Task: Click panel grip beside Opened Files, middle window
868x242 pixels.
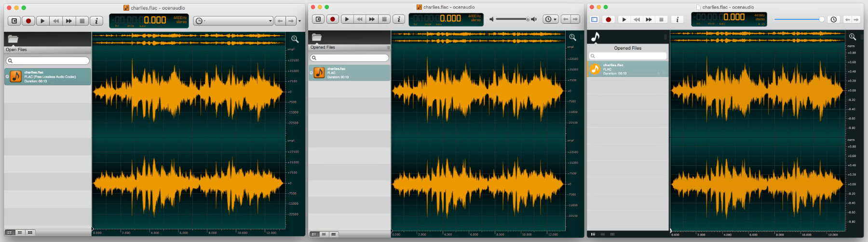Action: coord(388,47)
